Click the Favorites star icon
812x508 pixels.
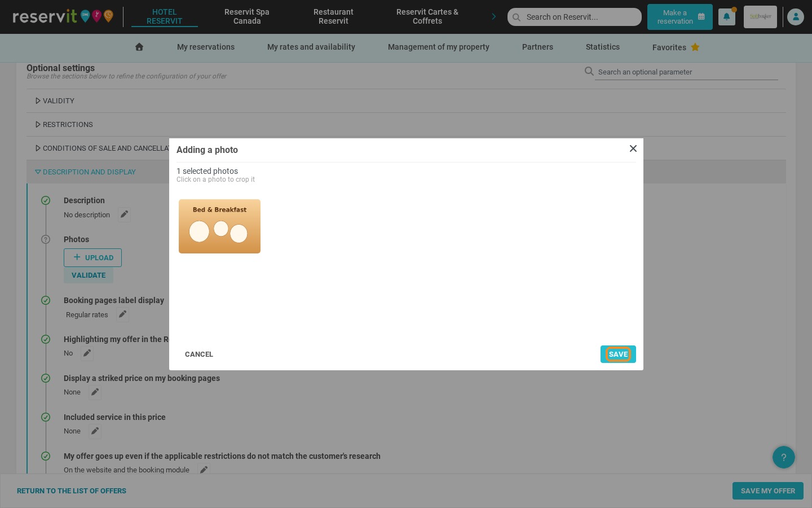[x=695, y=47]
